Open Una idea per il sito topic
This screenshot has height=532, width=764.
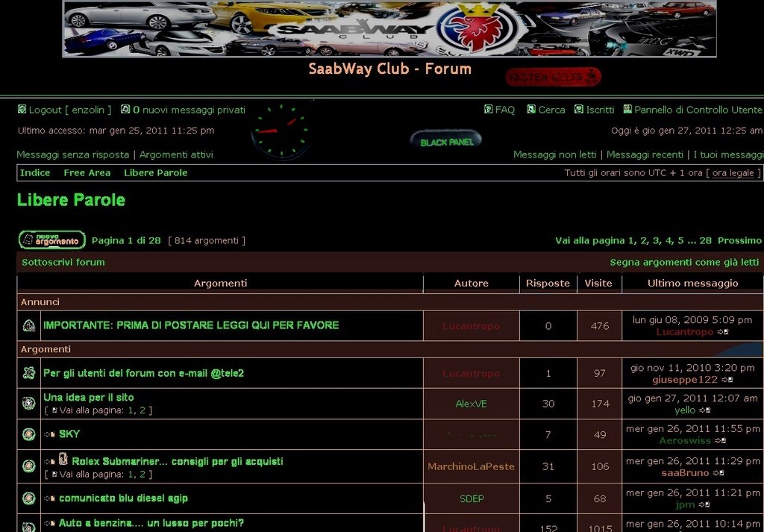tap(88, 397)
